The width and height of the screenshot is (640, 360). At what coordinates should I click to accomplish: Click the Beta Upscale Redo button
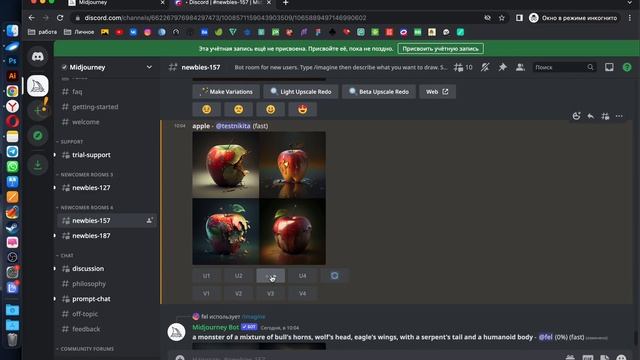pos(379,92)
